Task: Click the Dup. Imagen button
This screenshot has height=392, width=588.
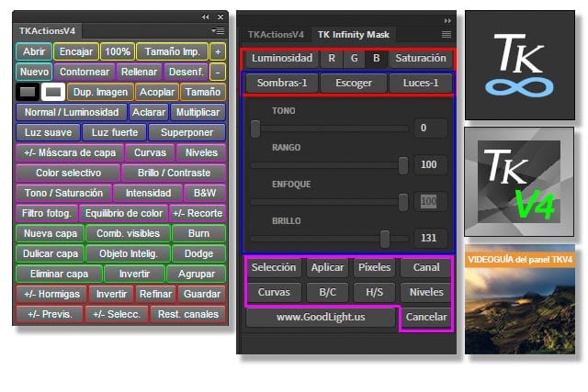Action: coord(100,92)
